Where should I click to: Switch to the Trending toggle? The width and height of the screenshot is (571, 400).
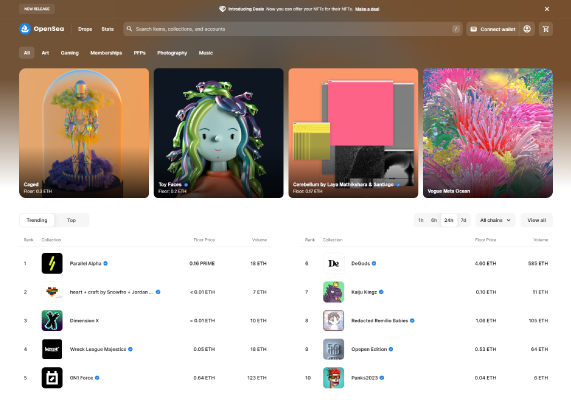[x=37, y=220]
